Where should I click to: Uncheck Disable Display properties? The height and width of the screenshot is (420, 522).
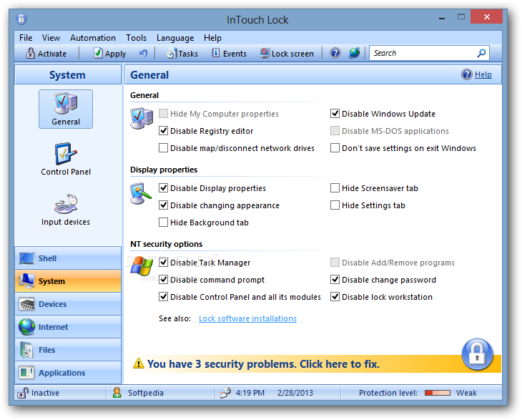(x=163, y=188)
